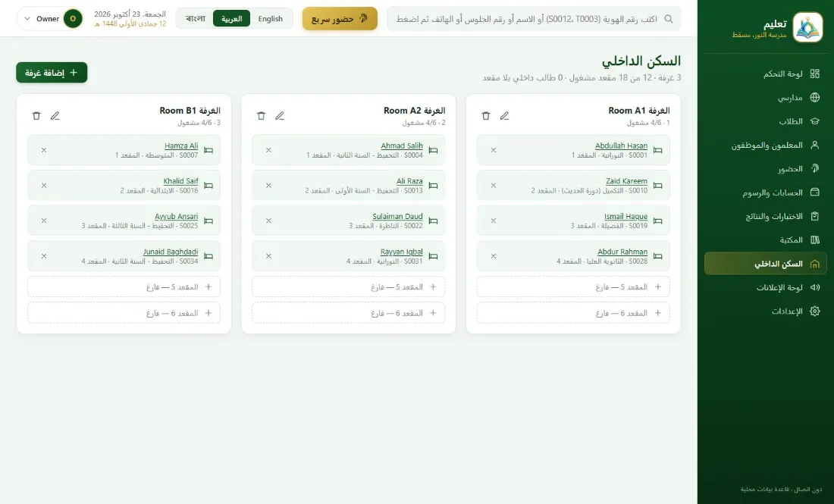This screenshot has width=834, height=504.
Task: Assign a student to Room B1 seat 6
Action: [124, 312]
